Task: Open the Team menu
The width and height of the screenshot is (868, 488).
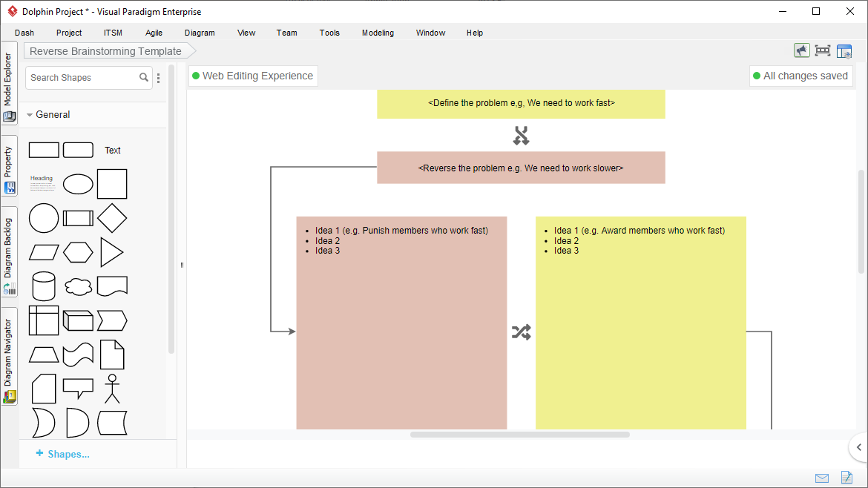Action: [287, 33]
